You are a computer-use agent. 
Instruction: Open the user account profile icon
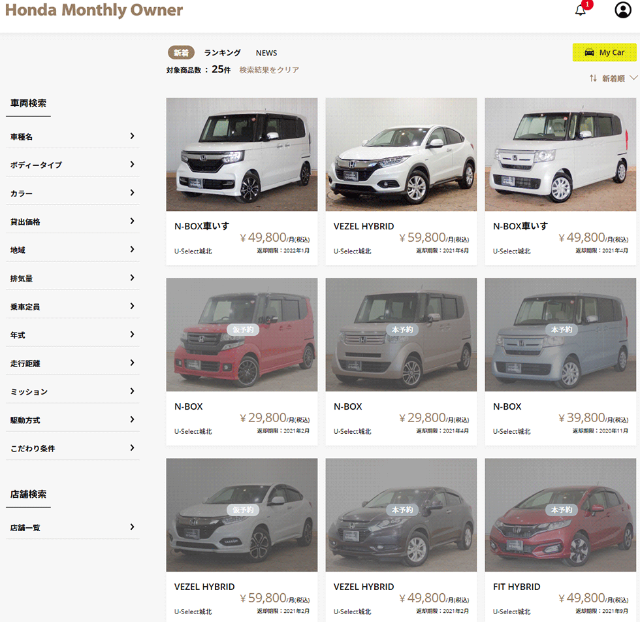point(622,10)
